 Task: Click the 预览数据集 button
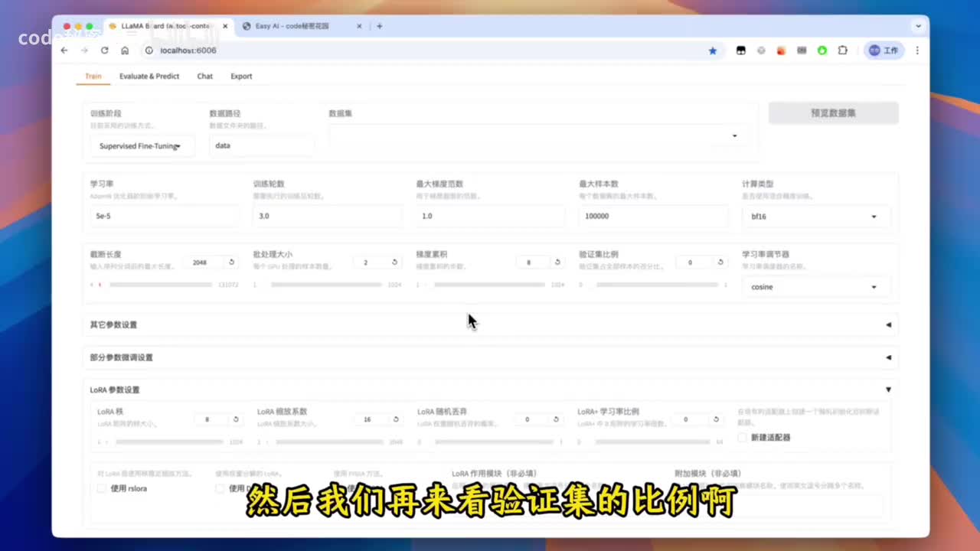833,112
